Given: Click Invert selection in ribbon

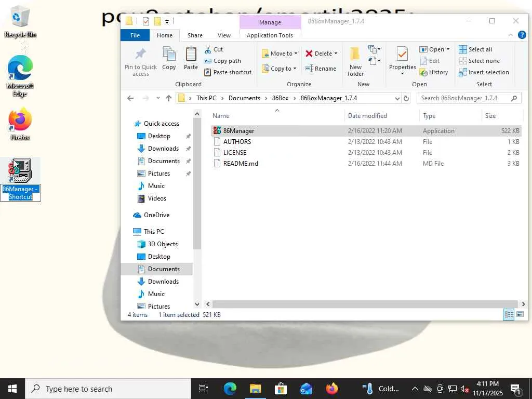Looking at the screenshot, I should coord(484,72).
